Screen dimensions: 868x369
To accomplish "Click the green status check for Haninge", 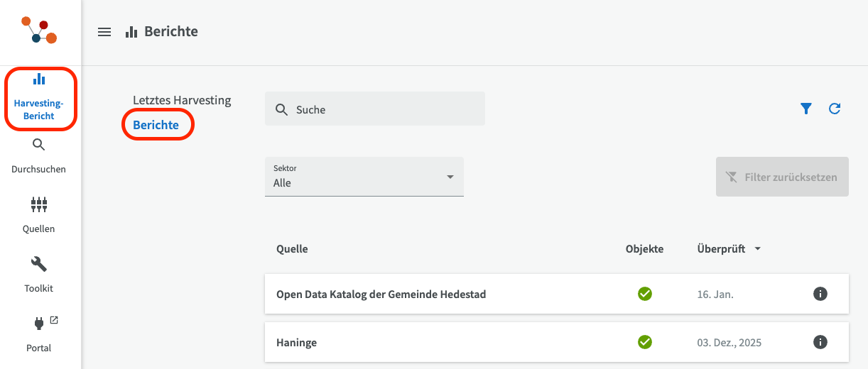I will 644,342.
